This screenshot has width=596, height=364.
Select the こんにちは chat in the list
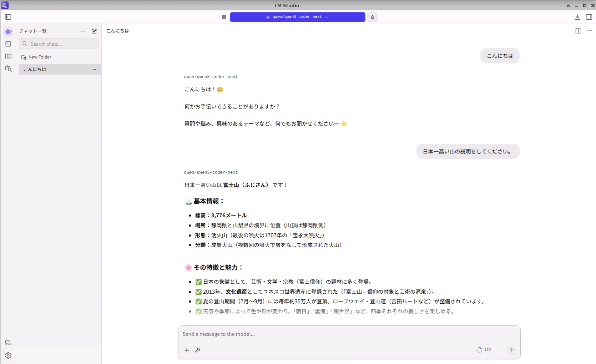pyautogui.click(x=60, y=69)
